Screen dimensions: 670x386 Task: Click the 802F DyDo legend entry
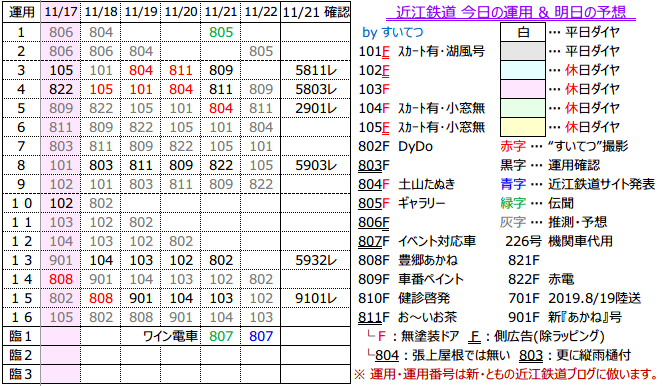[396, 146]
